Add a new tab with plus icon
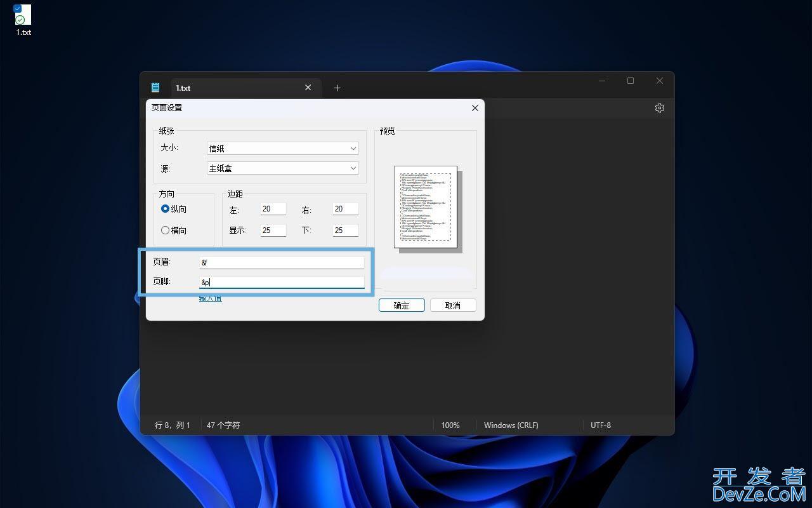 [337, 88]
